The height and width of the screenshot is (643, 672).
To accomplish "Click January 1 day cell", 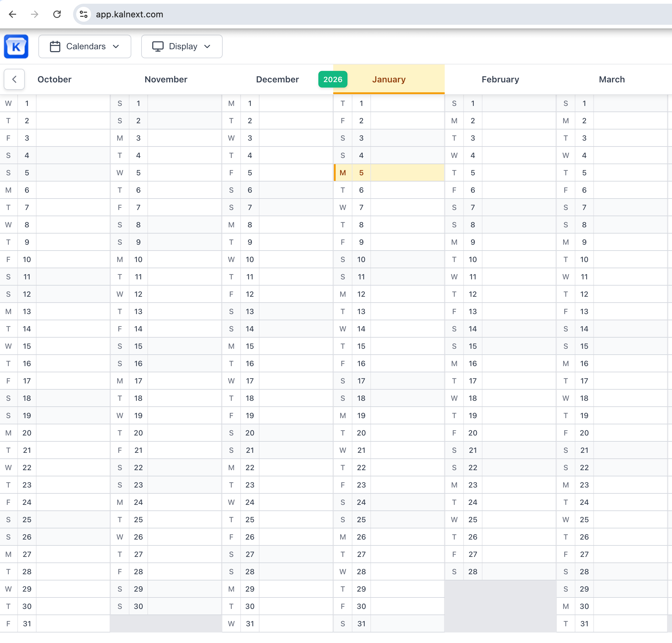I will 389,103.
